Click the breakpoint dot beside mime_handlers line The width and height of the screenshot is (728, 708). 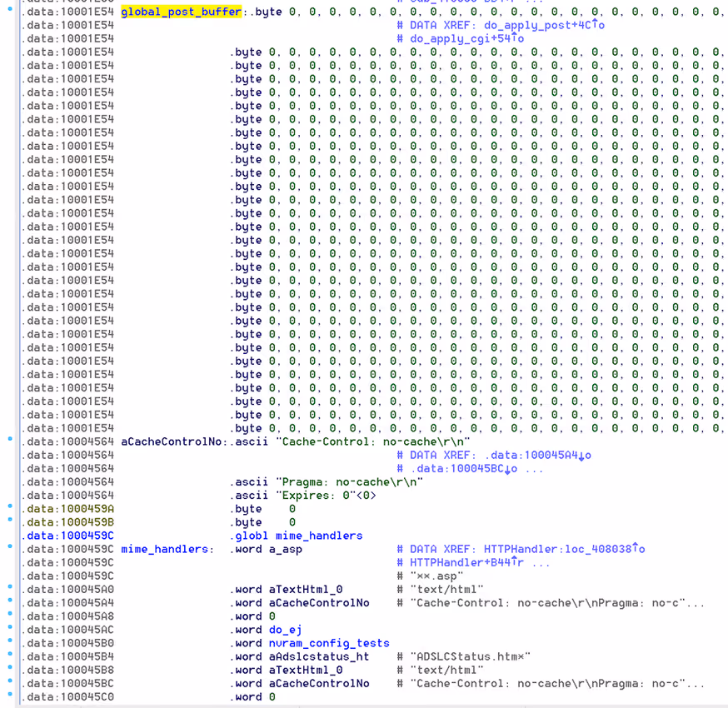point(10,546)
